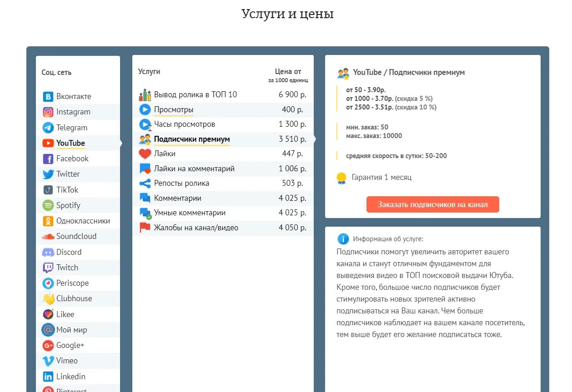
Task: Click the 447 р. price for Лайки
Action: [x=292, y=154]
